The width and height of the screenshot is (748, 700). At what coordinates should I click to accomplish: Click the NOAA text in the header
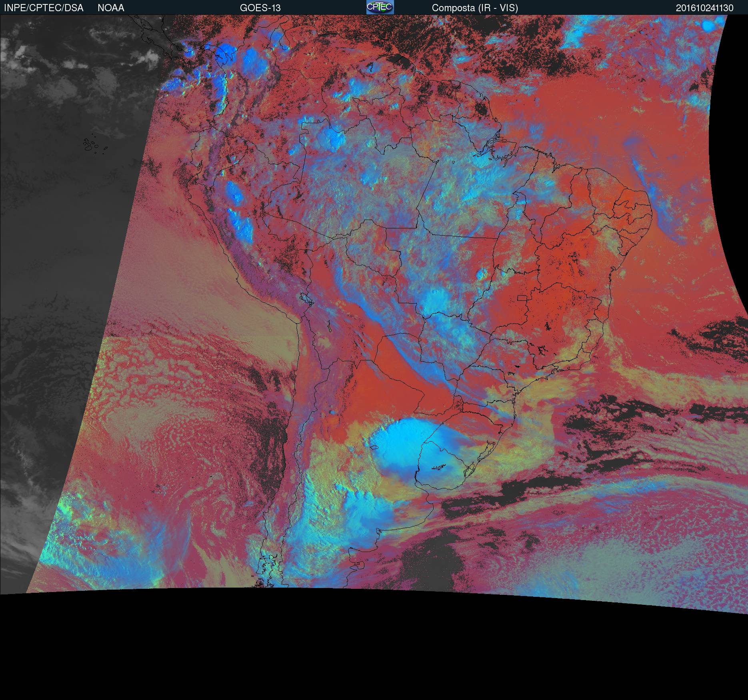[111, 8]
